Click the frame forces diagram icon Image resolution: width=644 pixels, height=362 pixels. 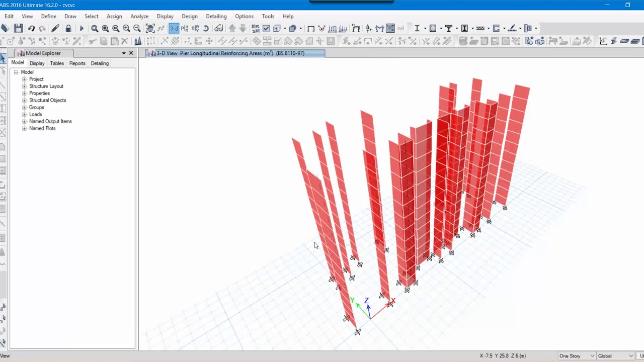tap(379, 29)
